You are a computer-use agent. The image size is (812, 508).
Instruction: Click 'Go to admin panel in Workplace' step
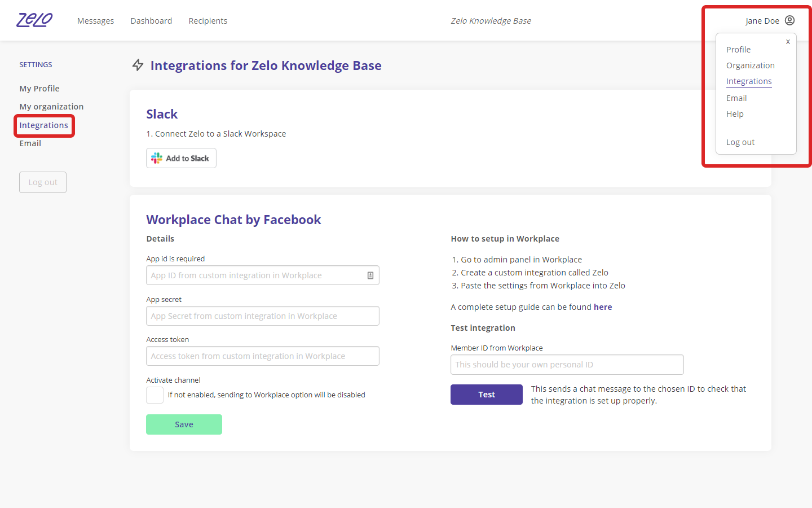(x=522, y=260)
